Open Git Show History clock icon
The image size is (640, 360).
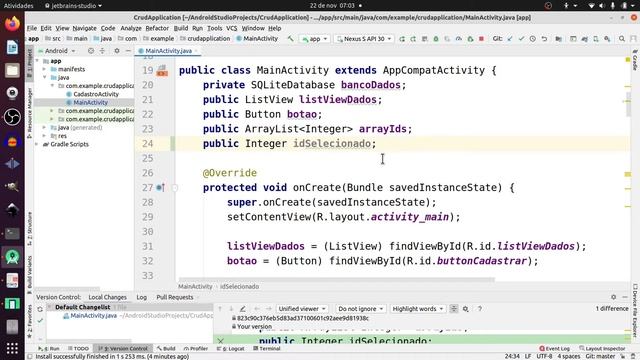point(533,39)
